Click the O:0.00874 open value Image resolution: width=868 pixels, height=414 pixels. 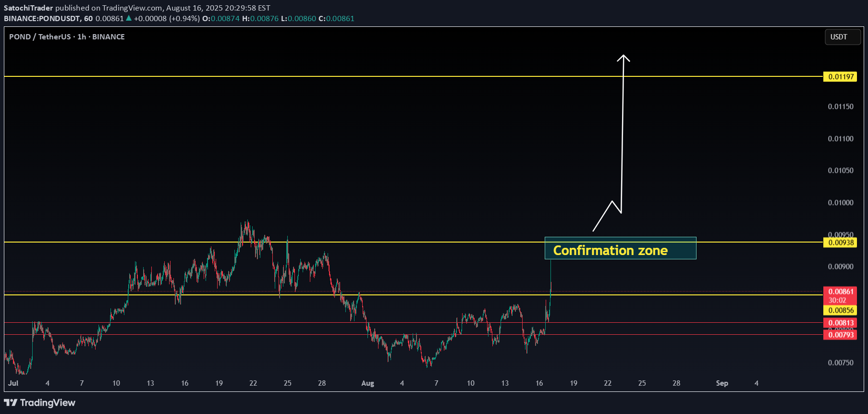221,19
